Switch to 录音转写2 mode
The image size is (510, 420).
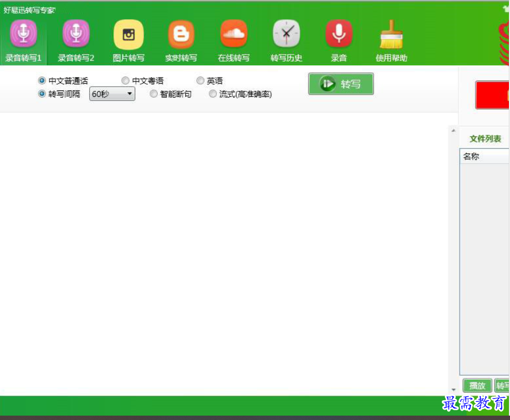76,38
